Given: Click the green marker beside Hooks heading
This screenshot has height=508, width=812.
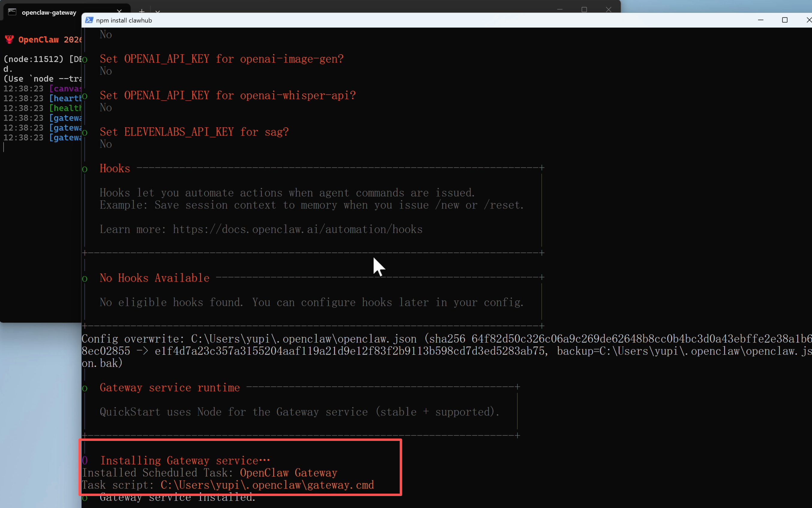Looking at the screenshot, I should click(85, 169).
